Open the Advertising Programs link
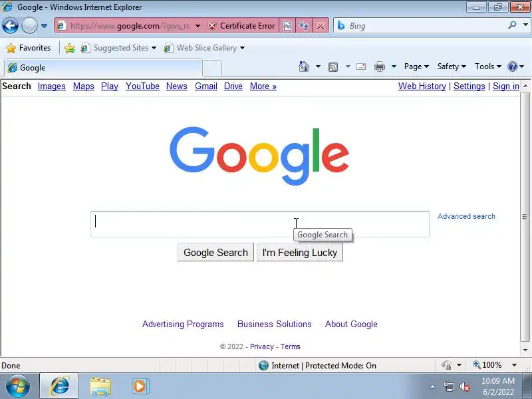The image size is (532, 399). pyautogui.click(x=183, y=324)
